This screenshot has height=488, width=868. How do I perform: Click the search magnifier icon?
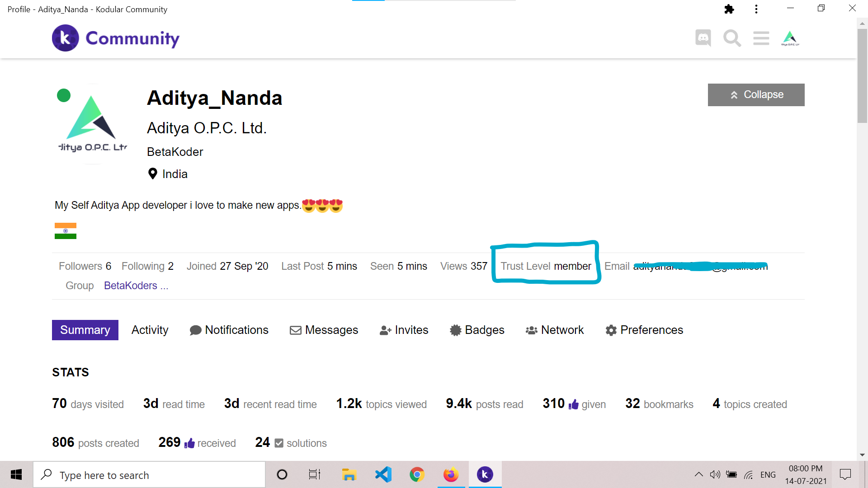point(732,38)
